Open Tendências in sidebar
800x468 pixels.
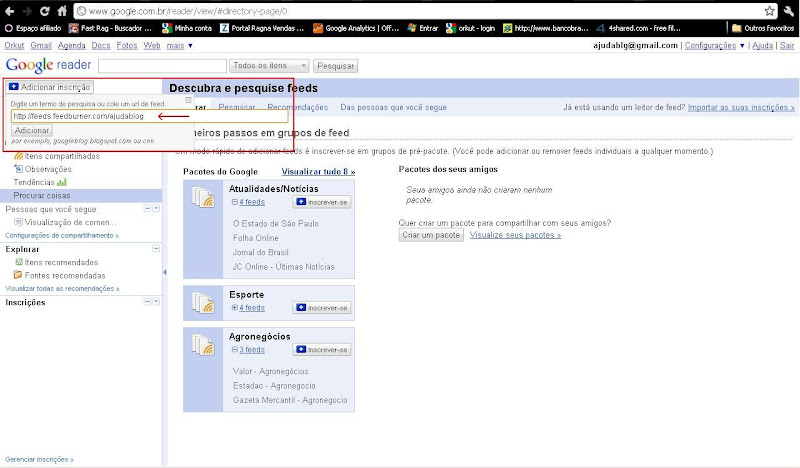tap(40, 182)
